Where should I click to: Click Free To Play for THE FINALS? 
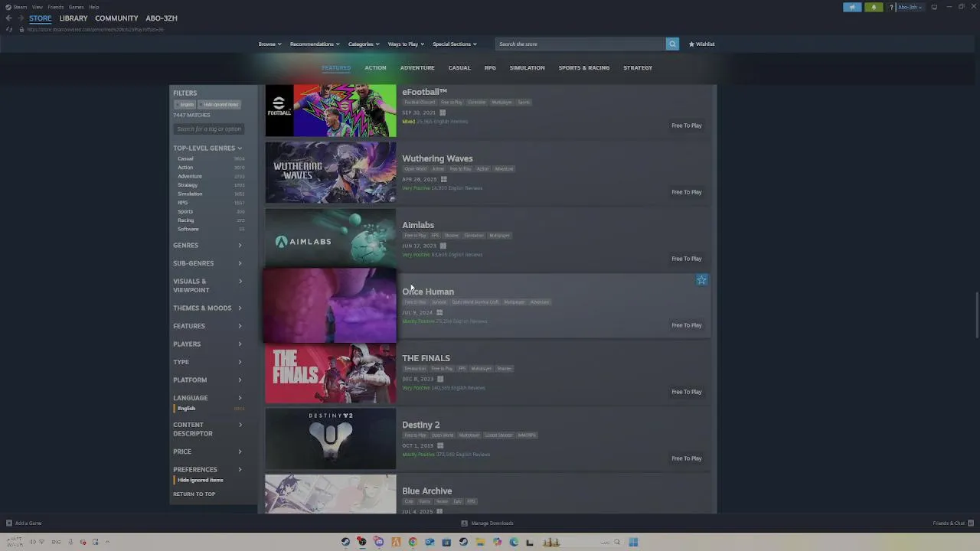point(686,392)
